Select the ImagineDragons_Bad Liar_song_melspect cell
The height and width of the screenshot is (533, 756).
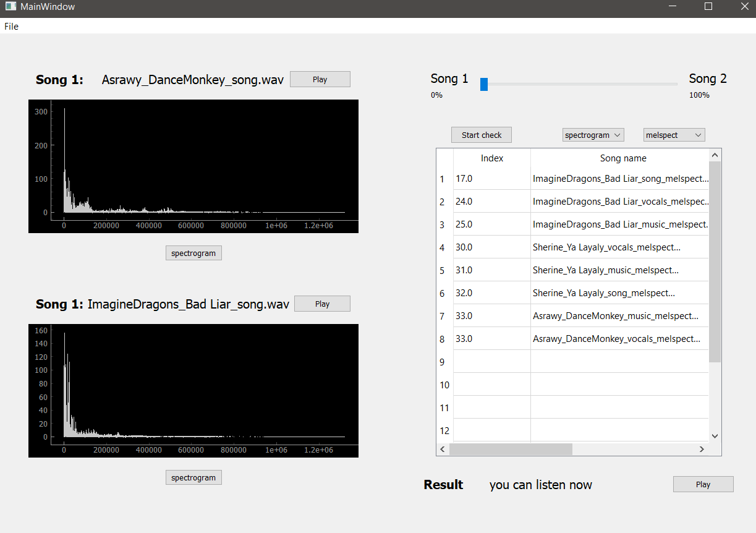(619, 179)
